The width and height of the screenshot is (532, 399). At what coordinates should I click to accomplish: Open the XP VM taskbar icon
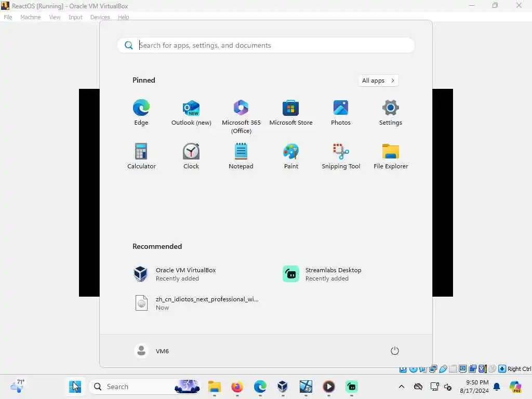click(x=306, y=387)
